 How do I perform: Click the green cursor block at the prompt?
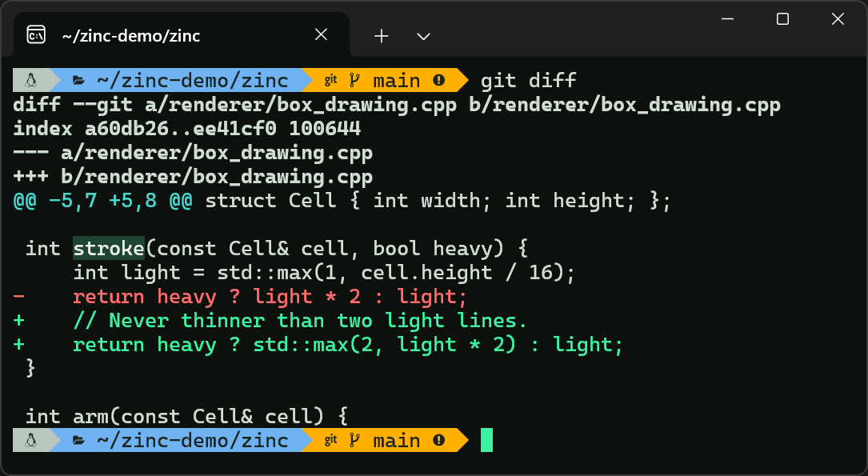pos(486,440)
